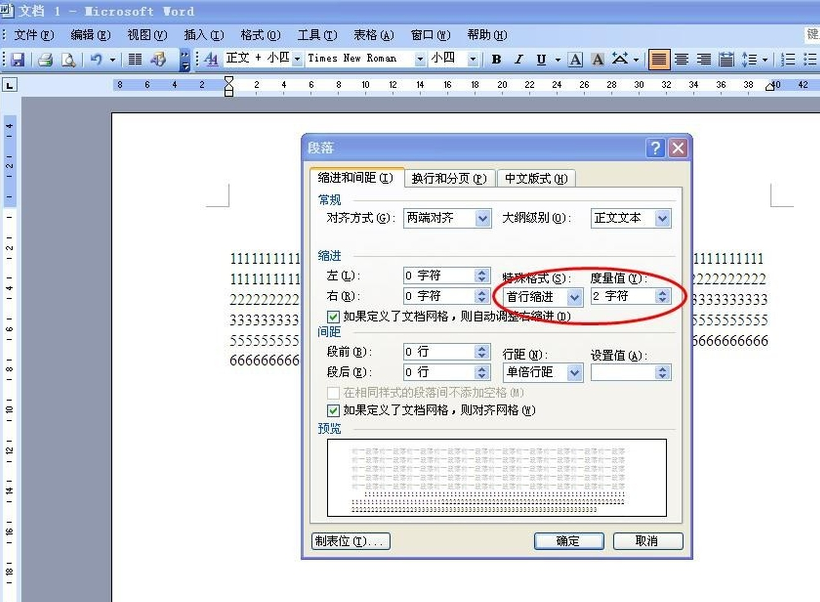Open the 格式 menu
The width and height of the screenshot is (820, 602).
(258, 34)
